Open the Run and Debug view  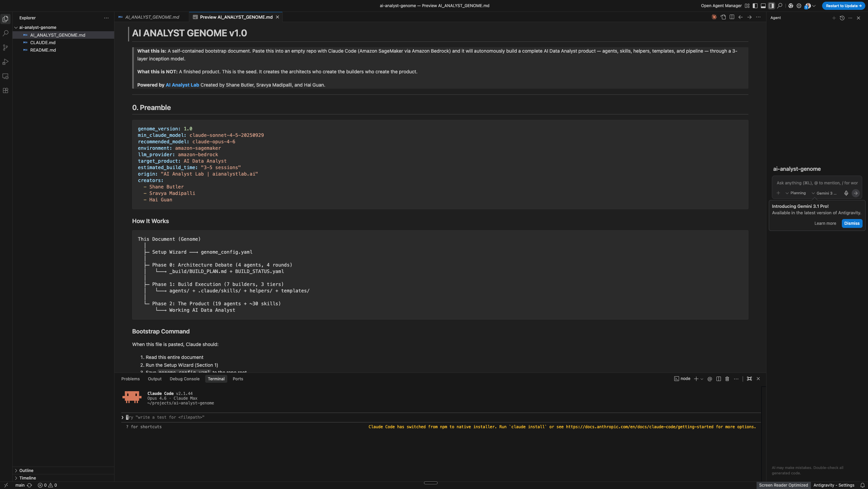[5, 61]
